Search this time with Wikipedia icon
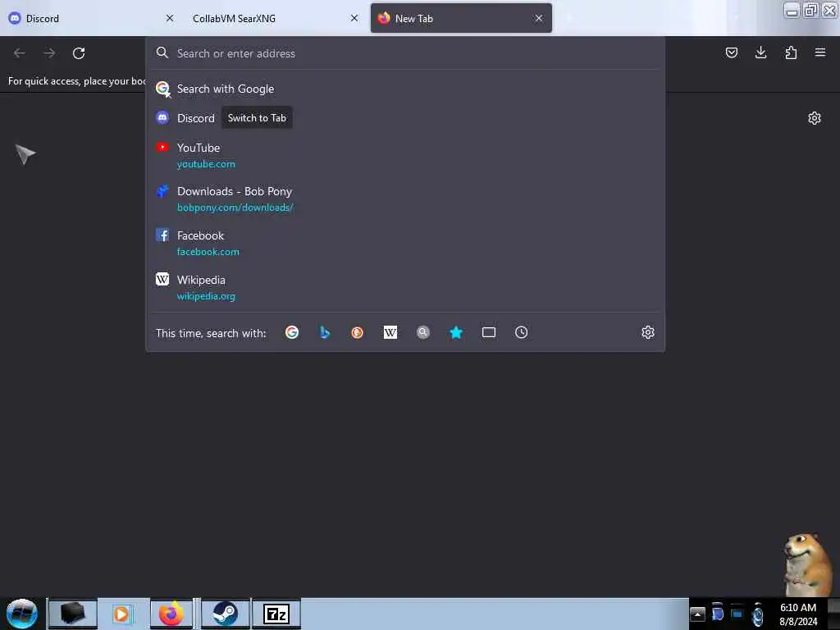Viewport: 840px width, 630px height. 390,333
